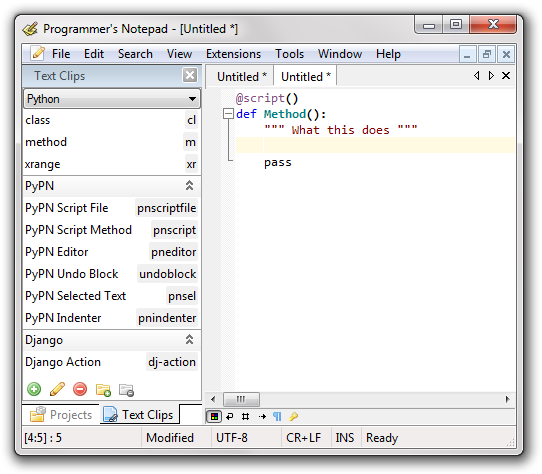This screenshot has height=474, width=542.
Task: Collapse the PyPN clip group
Action: pyautogui.click(x=189, y=186)
